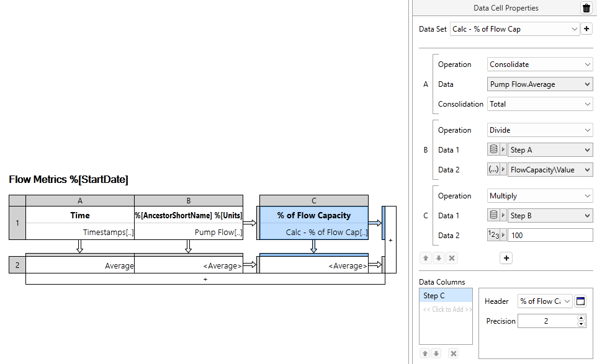Open the header style icon beside the Header dropdown
The height and width of the screenshot is (364, 597).
point(580,301)
